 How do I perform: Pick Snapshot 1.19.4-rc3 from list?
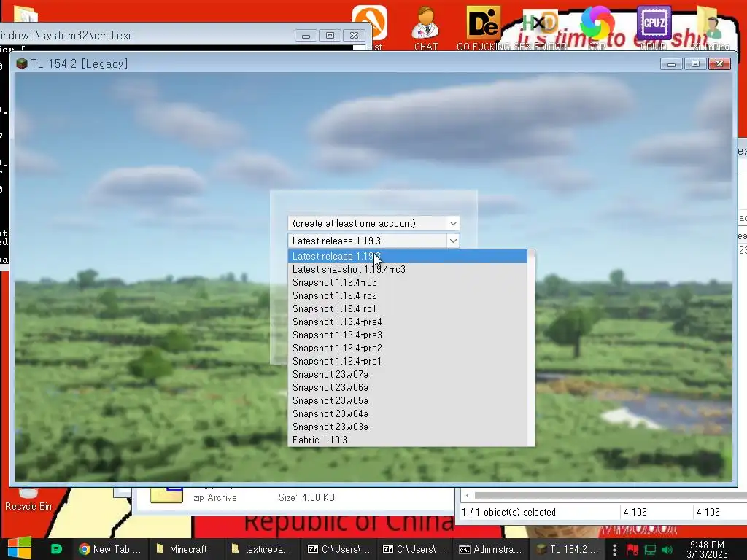(x=407, y=282)
